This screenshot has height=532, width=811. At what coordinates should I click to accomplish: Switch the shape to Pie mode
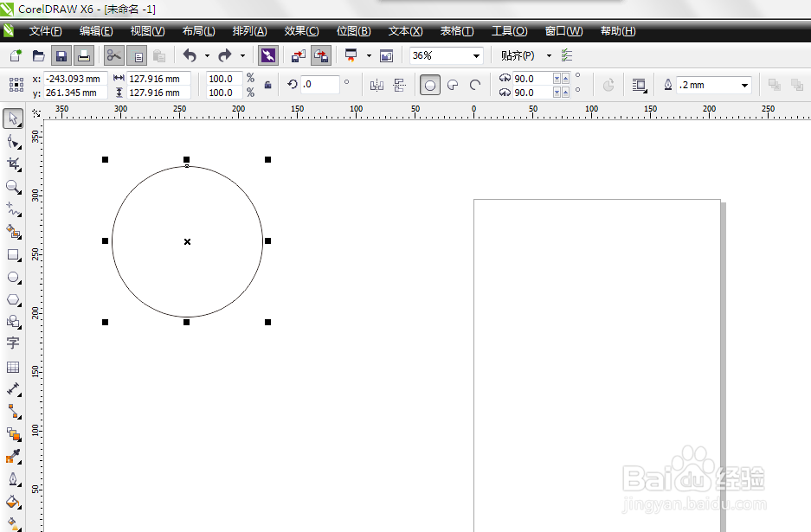(x=453, y=85)
